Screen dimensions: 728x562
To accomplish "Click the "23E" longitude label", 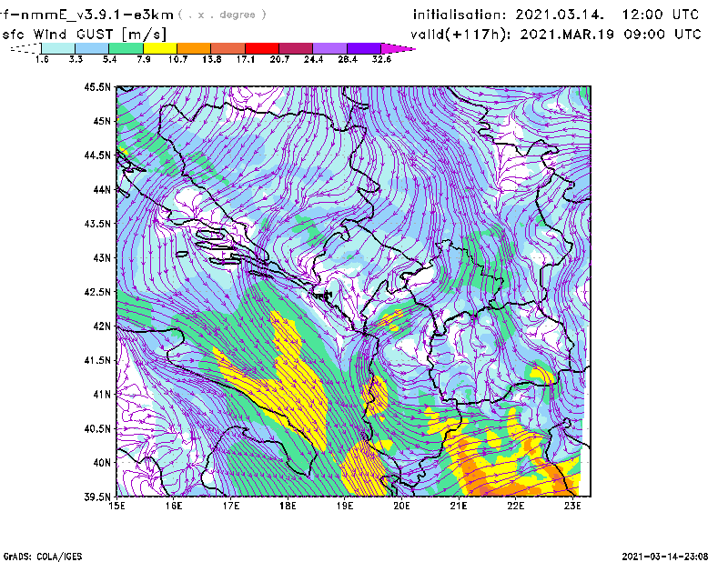I will click(x=573, y=506).
